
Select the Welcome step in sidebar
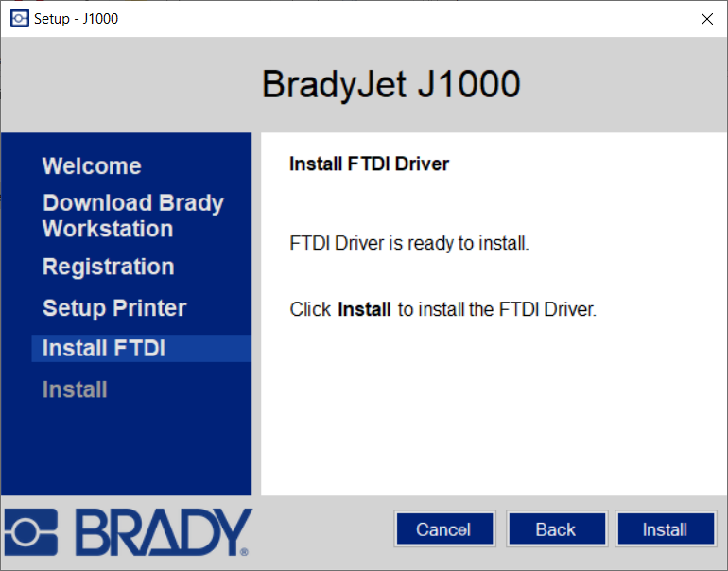coord(92,165)
